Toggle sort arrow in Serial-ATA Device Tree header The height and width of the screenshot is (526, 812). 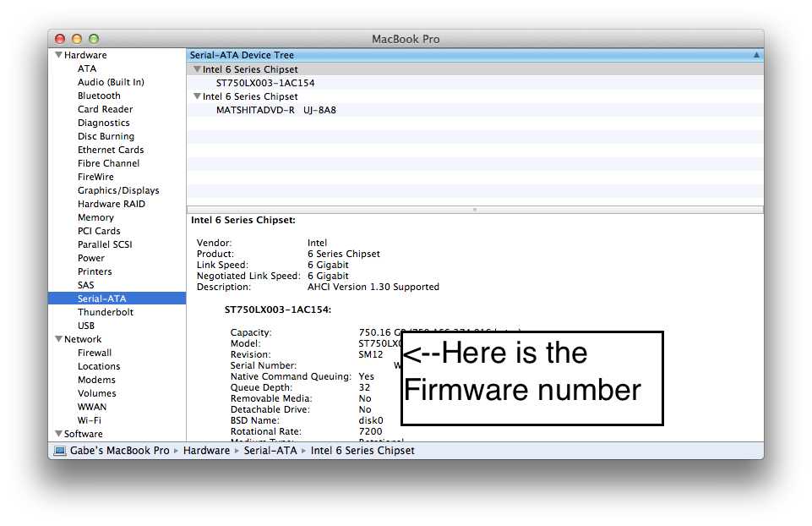click(x=756, y=55)
